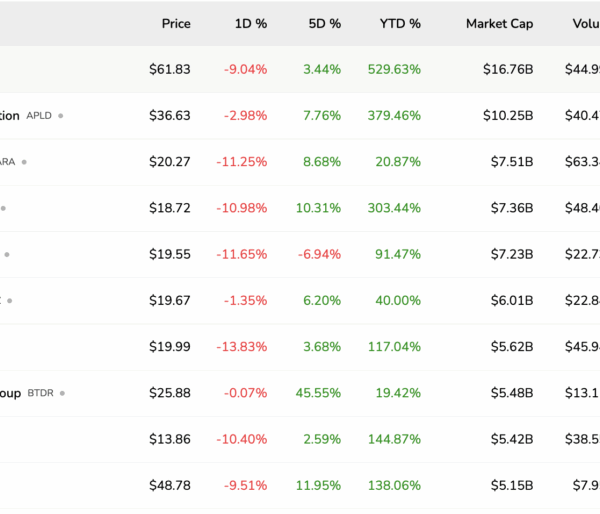The width and height of the screenshot is (600, 514).
Task: Select the 45.55% five-day change value
Action: [320, 393]
